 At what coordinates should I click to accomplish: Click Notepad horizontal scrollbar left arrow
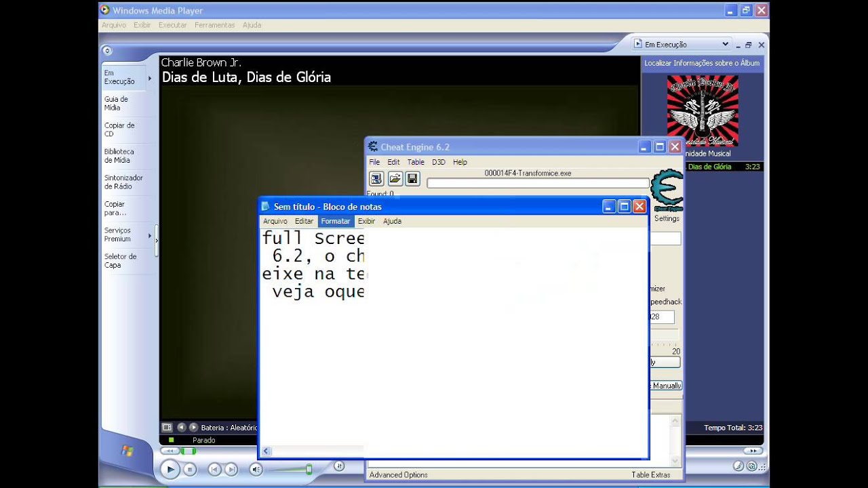(x=266, y=451)
